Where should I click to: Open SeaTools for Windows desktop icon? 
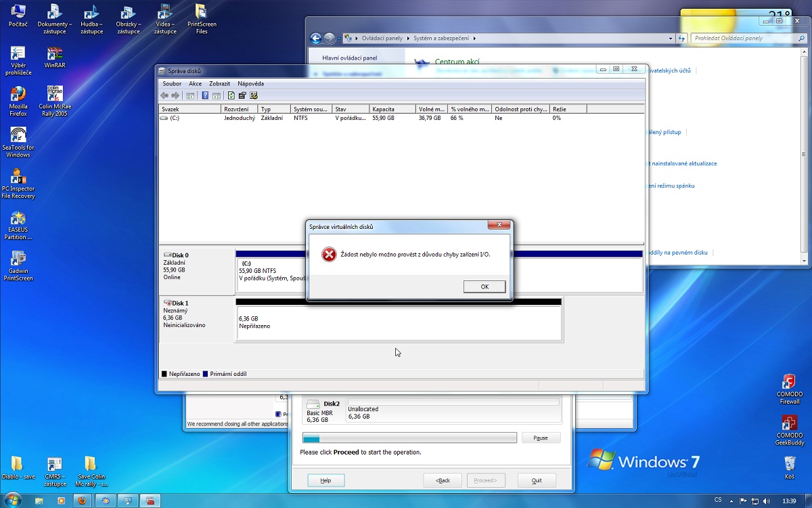pos(18,141)
